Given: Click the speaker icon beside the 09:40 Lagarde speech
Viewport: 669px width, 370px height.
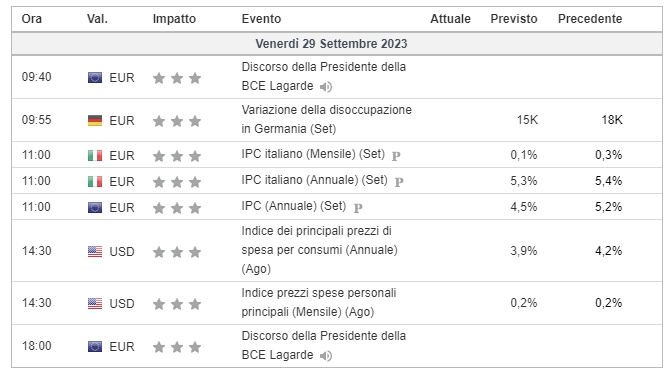Looking at the screenshot, I should point(326,87).
